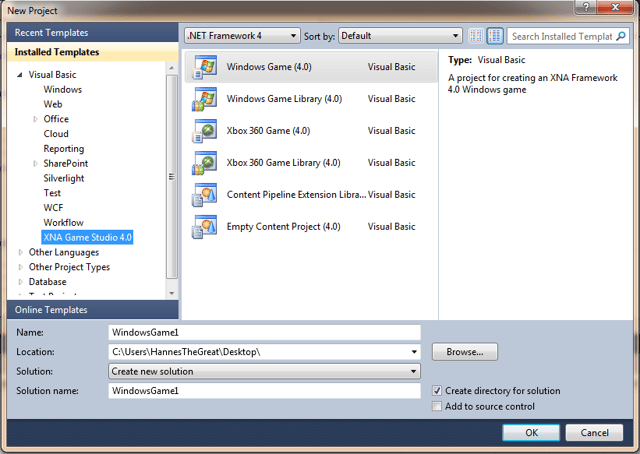Expand the Office tree node
The image size is (640, 454).
[x=35, y=119]
